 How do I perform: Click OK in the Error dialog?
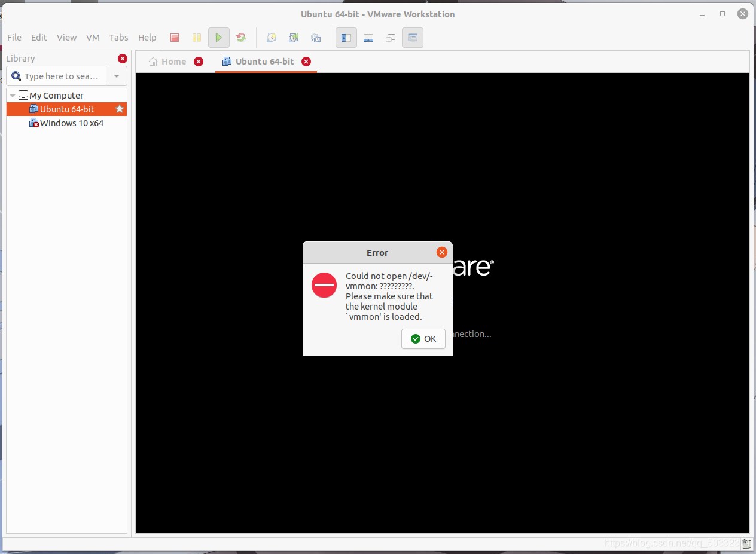423,339
